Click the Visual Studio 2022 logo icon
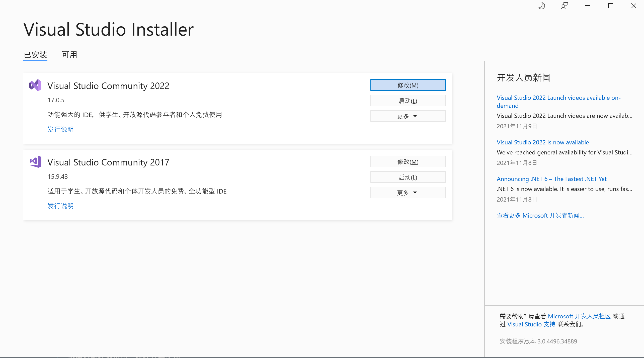 click(35, 85)
